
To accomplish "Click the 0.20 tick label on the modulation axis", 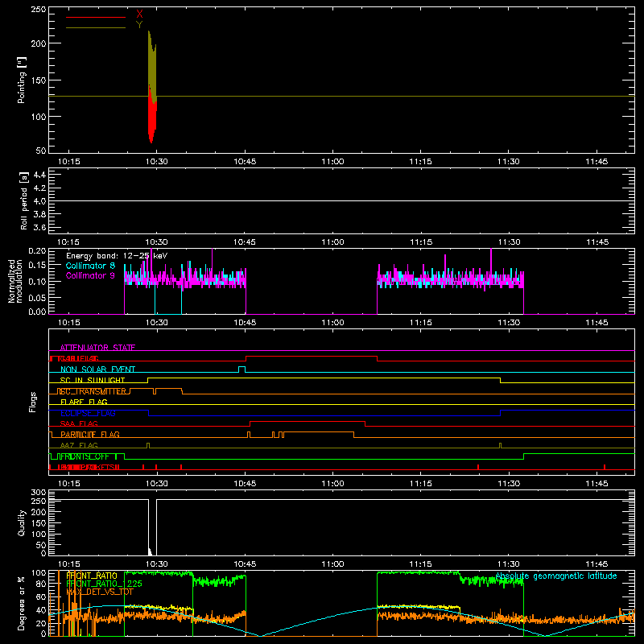I will tap(38, 251).
